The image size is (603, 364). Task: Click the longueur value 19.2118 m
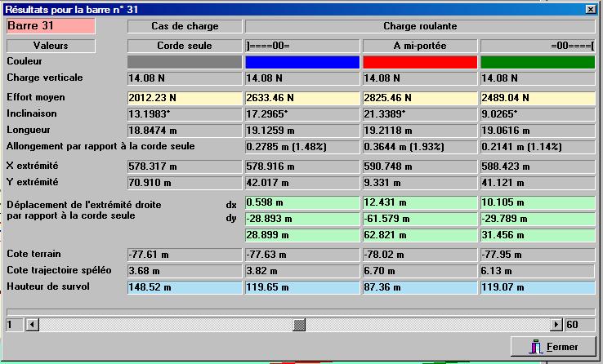(420, 131)
